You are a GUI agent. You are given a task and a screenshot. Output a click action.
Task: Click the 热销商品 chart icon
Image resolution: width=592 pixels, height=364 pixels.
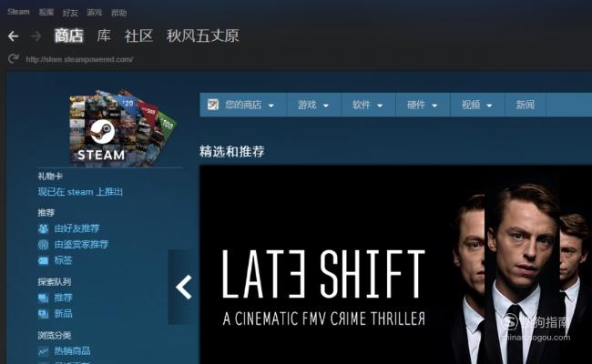coord(44,351)
